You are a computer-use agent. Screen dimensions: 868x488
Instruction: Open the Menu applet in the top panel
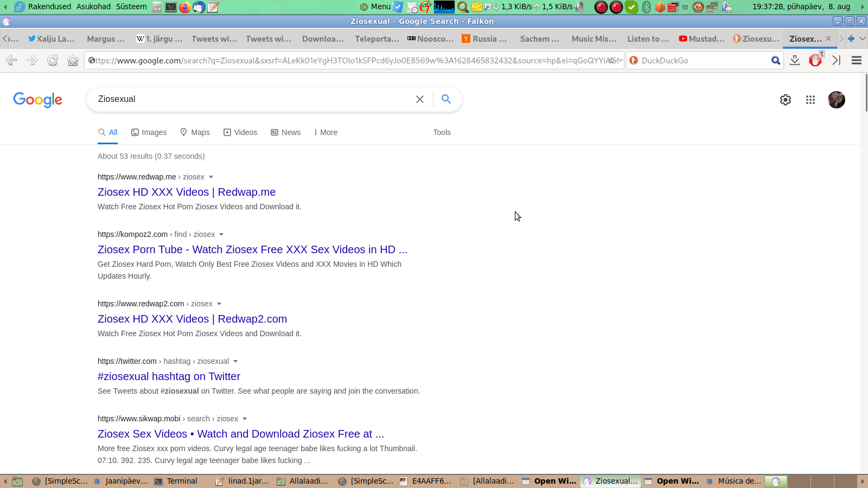(375, 7)
